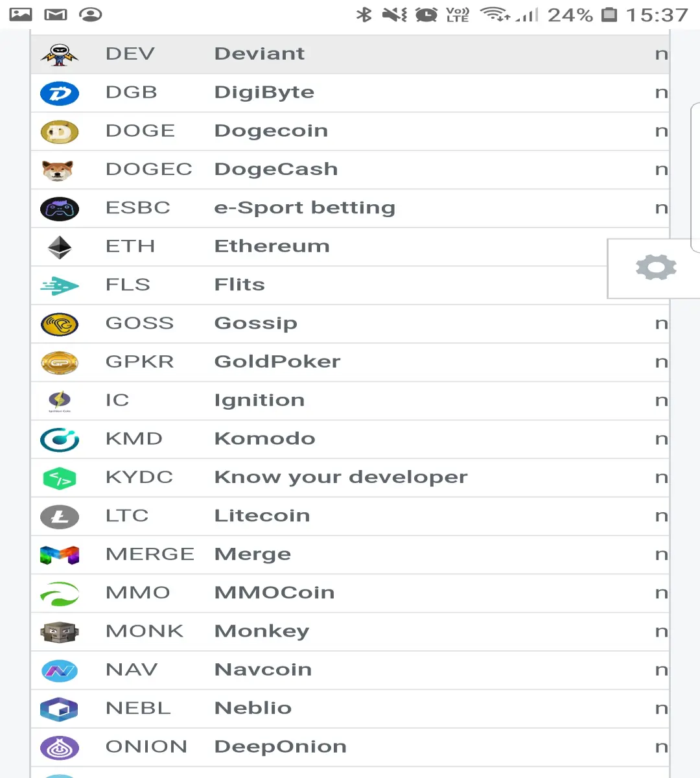Image resolution: width=700 pixels, height=778 pixels.
Task: Select the NAV ticker symbol
Action: (132, 670)
